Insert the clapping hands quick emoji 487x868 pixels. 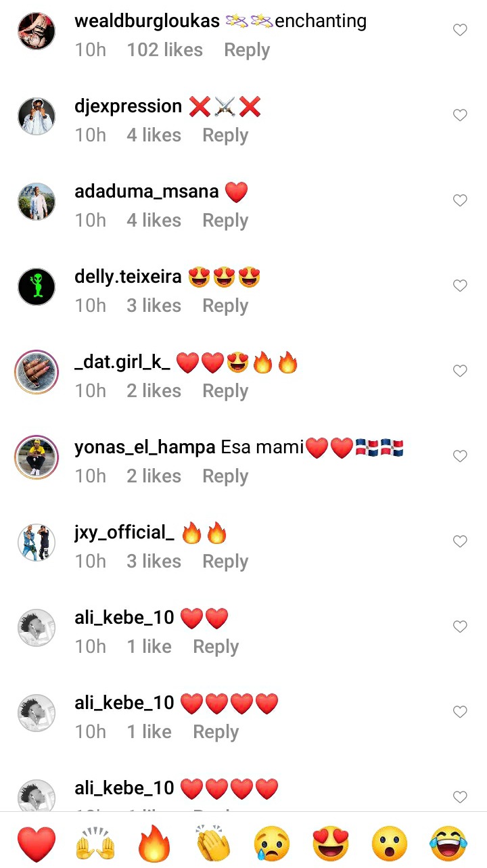[213, 844]
